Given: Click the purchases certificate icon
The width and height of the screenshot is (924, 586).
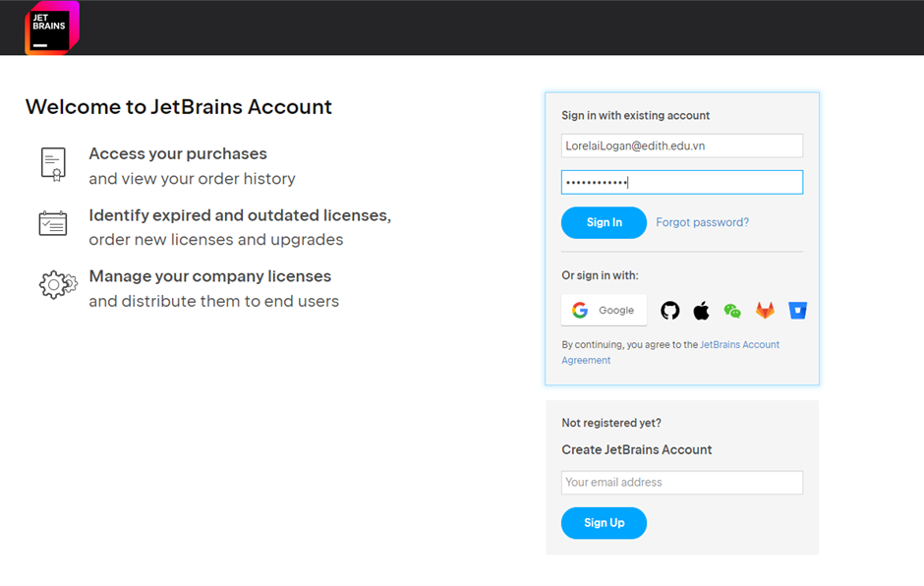Looking at the screenshot, I should click(53, 164).
